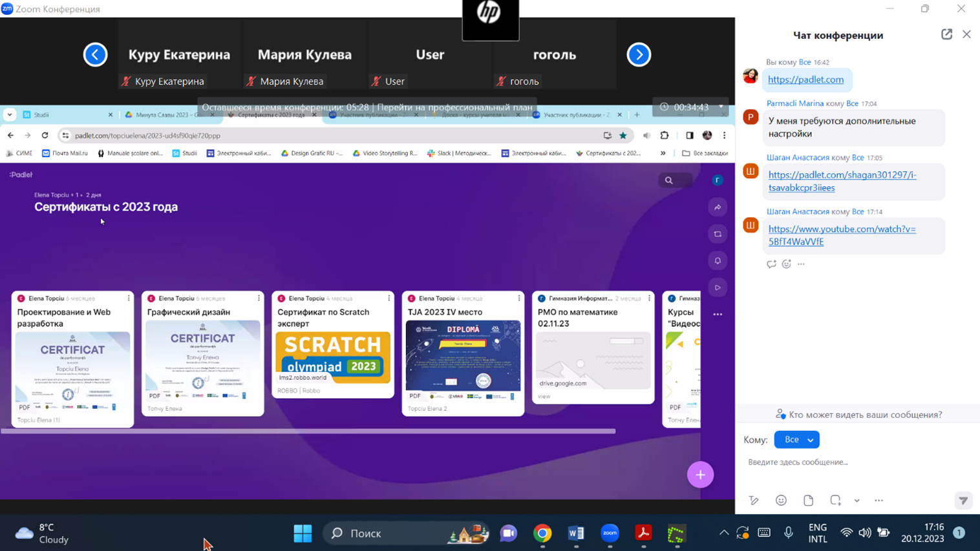This screenshot has height=551, width=980.
Task: Click the screenshot capture icon in chat
Action: pyautogui.click(x=835, y=501)
